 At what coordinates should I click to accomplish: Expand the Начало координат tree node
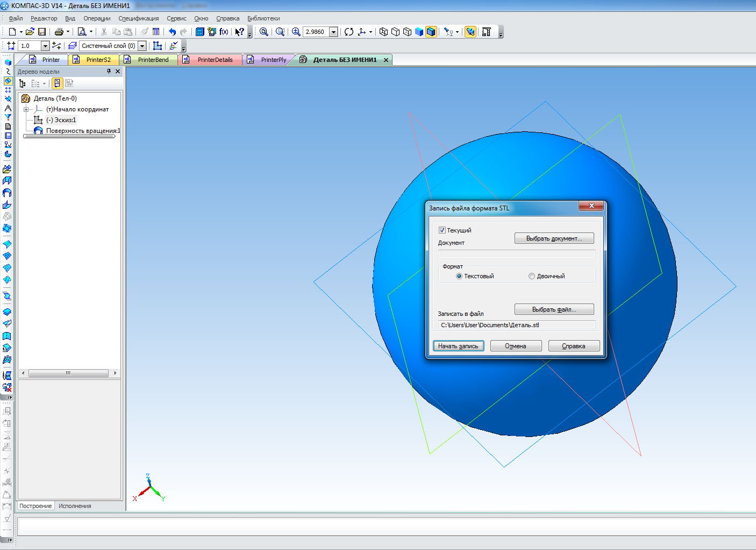point(26,109)
